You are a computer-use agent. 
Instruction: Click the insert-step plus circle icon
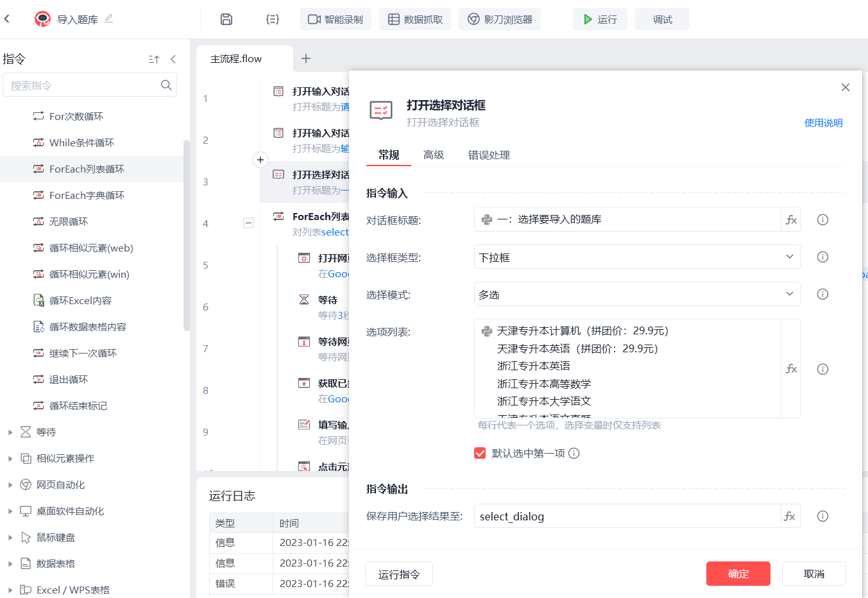click(x=260, y=159)
